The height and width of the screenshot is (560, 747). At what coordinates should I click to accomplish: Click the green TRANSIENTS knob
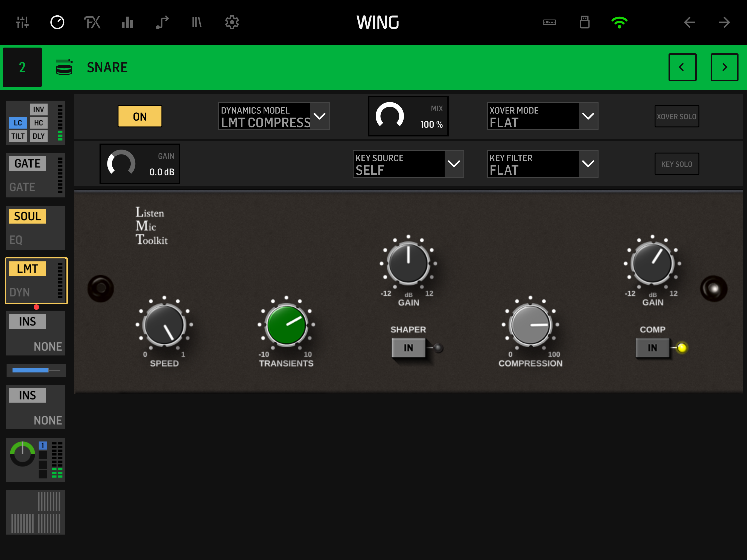pos(286,325)
